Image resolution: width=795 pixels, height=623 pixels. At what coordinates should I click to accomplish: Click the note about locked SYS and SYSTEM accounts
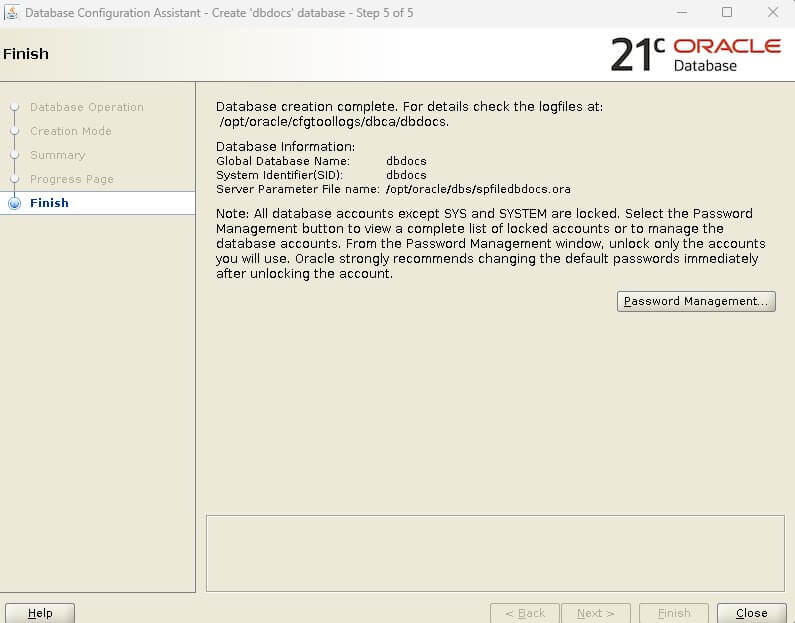point(490,243)
